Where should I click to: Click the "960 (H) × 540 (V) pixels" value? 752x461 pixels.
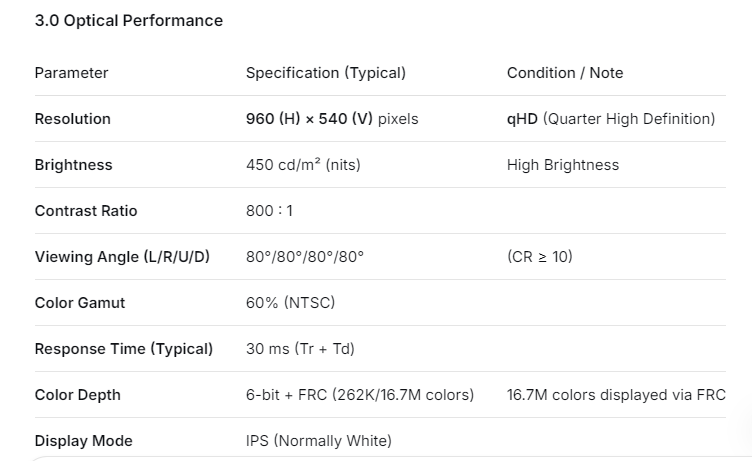click(332, 119)
